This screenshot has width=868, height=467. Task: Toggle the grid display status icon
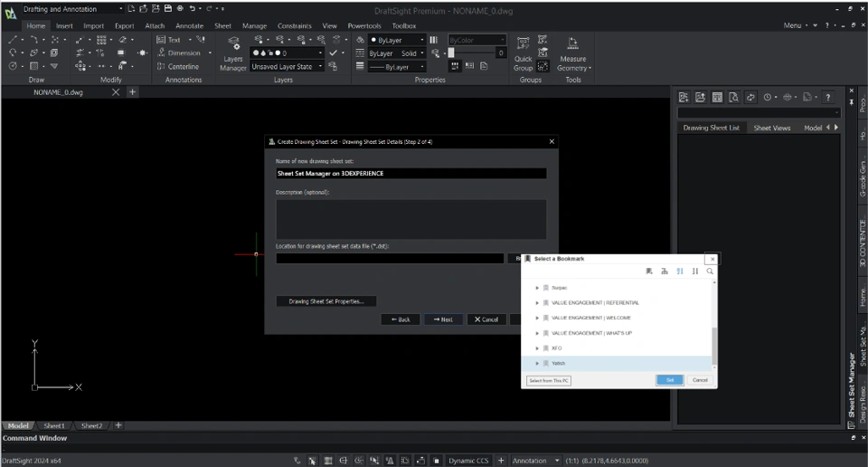(327, 461)
